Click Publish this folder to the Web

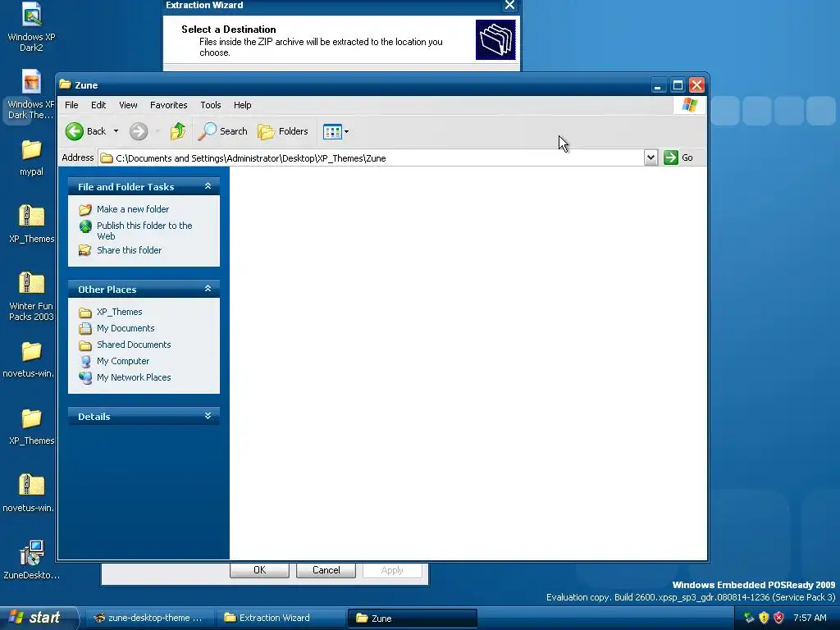click(x=144, y=231)
